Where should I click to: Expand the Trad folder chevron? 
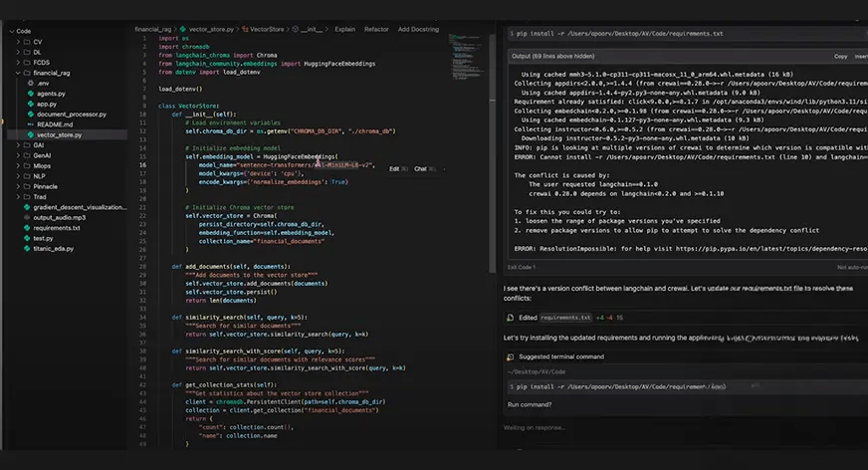[x=18, y=196]
